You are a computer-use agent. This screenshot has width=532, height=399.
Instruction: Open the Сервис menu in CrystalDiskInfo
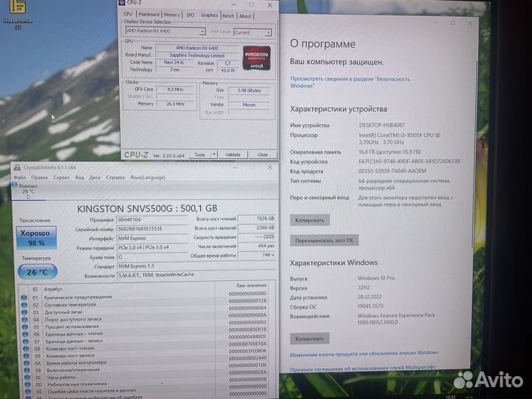pos(61,177)
